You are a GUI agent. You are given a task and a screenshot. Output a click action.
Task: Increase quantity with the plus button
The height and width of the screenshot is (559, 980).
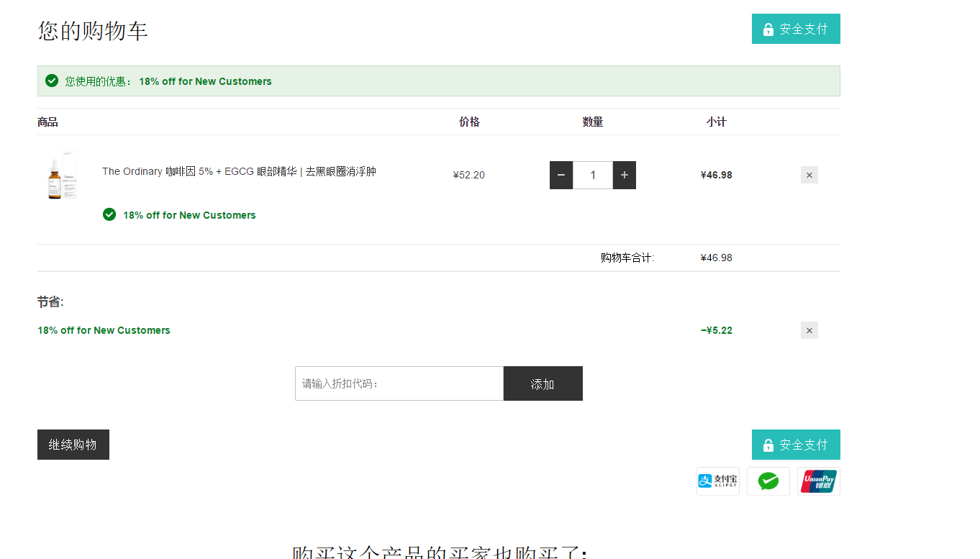click(625, 175)
